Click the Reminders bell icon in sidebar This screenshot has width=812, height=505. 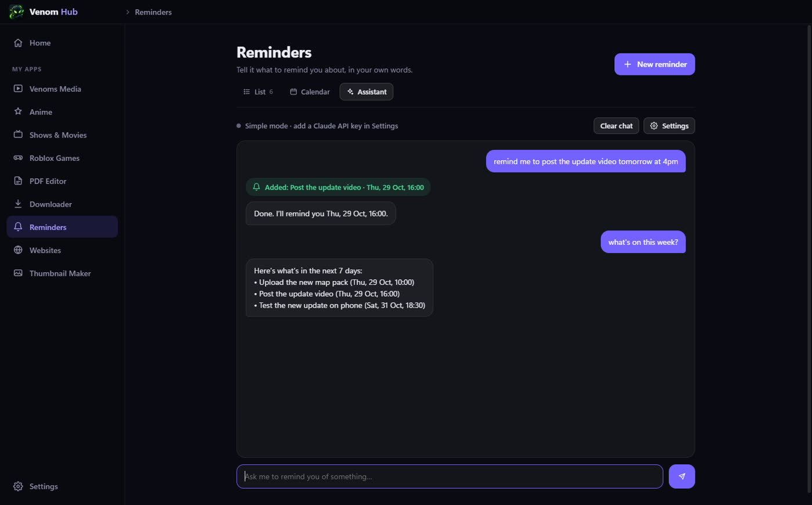point(18,227)
